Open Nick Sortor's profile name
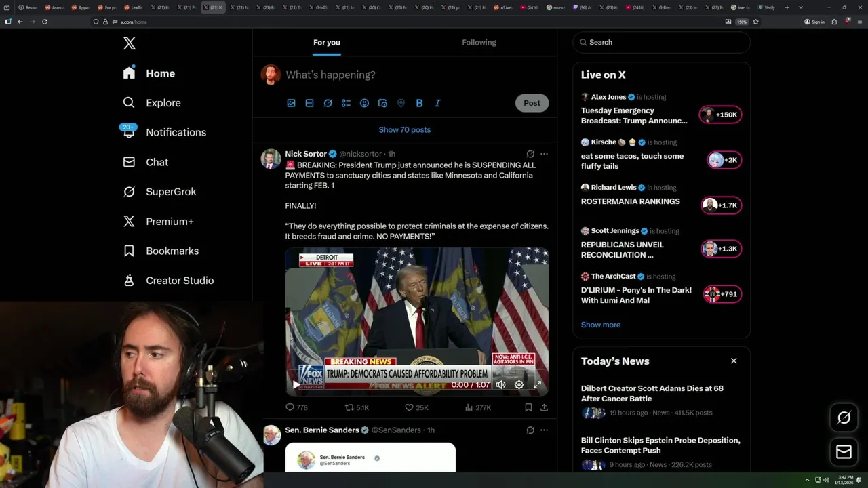 coord(306,154)
